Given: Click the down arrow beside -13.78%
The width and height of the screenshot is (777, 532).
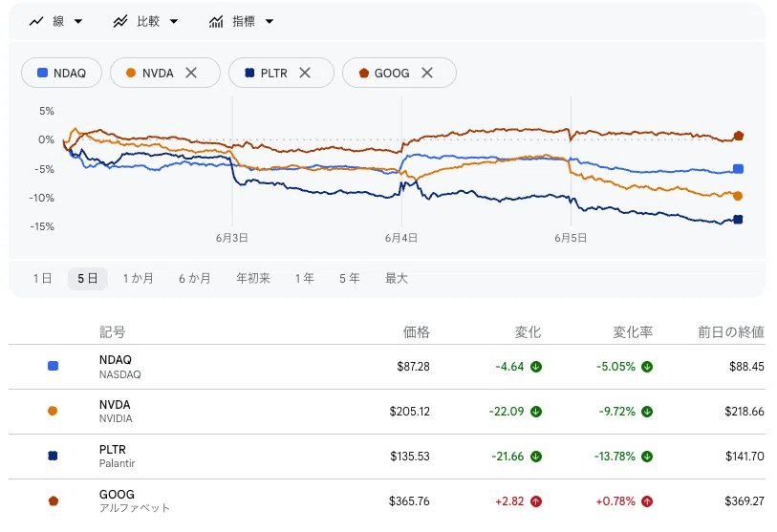Looking at the screenshot, I should 647,457.
